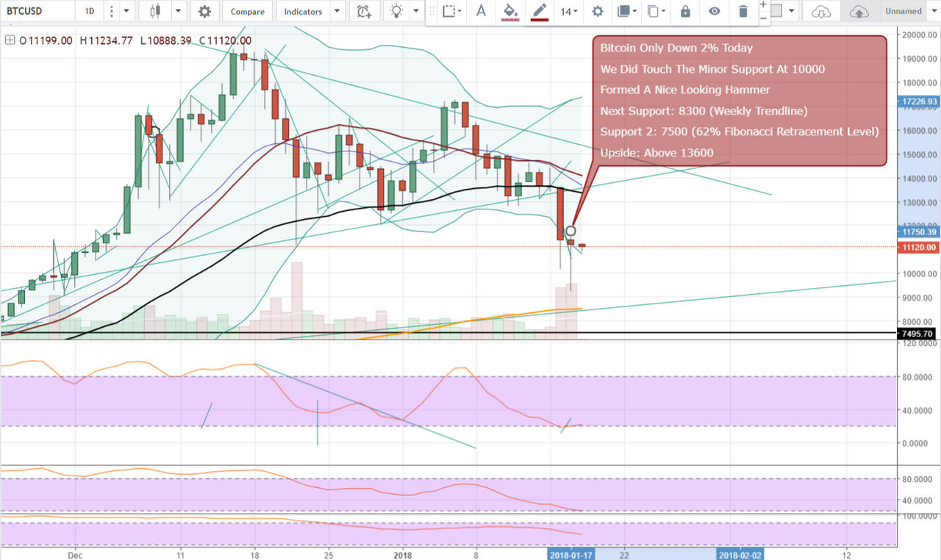Open visual order layers menu
This screenshot has height=560, width=941.
(x=627, y=11)
